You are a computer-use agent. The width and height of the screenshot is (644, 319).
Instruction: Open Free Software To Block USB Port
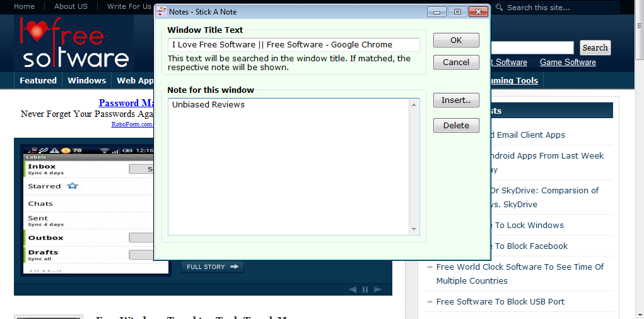coord(500,302)
